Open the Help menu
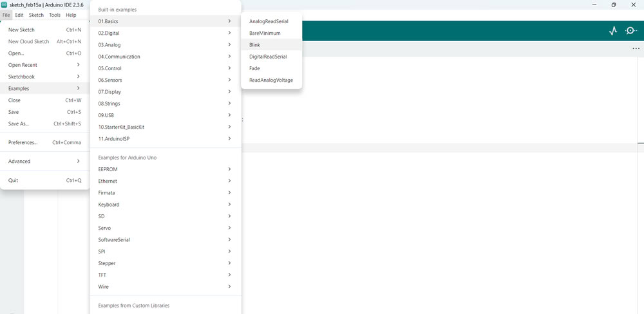Screen dimensions: 644x314 pos(71,15)
